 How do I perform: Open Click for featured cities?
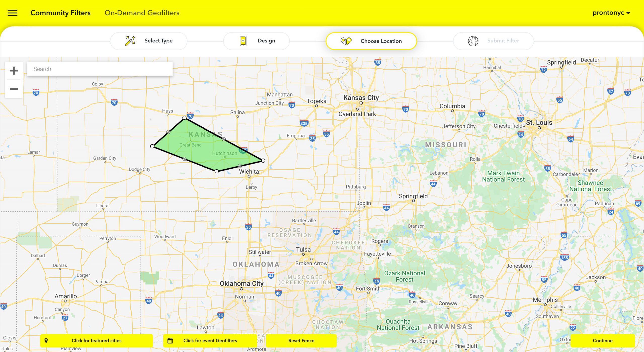[96, 341]
